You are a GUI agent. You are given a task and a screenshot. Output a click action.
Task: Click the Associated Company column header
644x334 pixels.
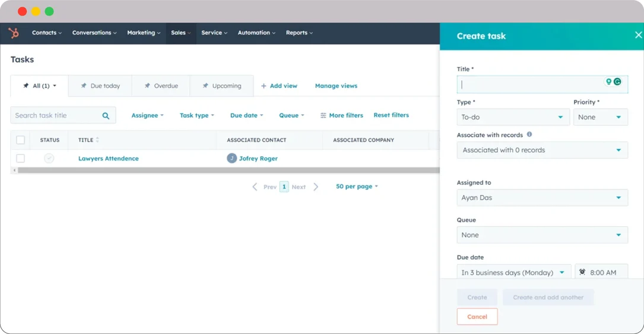coord(363,140)
